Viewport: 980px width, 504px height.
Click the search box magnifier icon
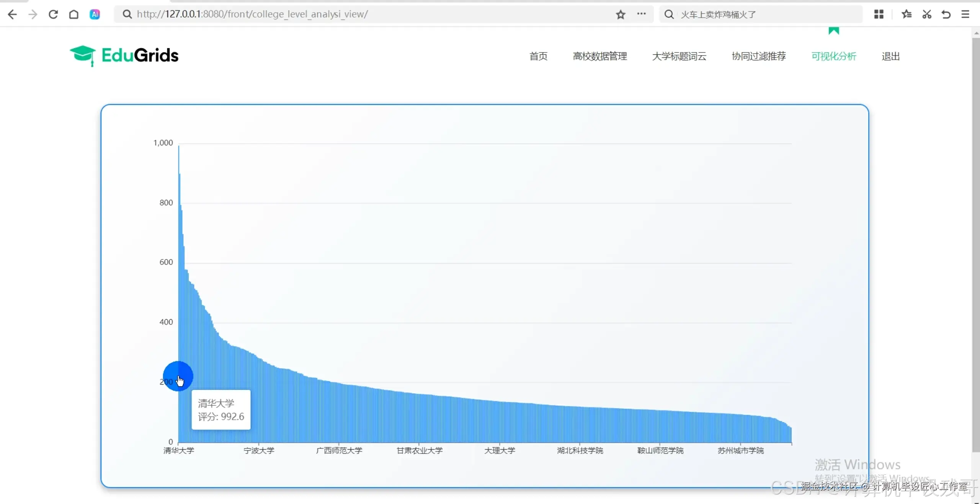669,15
